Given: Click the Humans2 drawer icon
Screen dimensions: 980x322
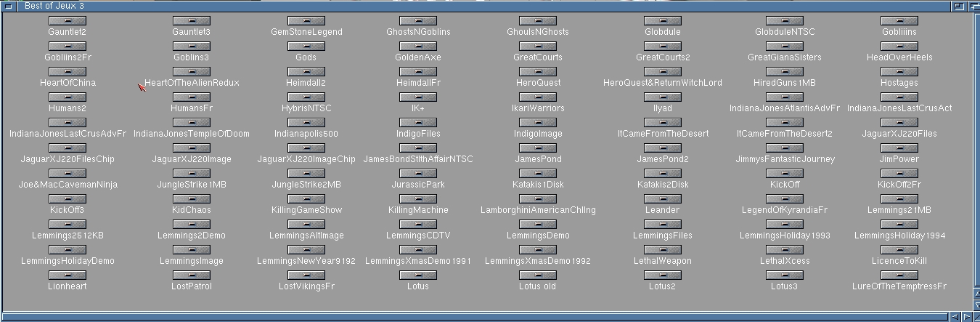Looking at the screenshot, I should pyautogui.click(x=67, y=97).
